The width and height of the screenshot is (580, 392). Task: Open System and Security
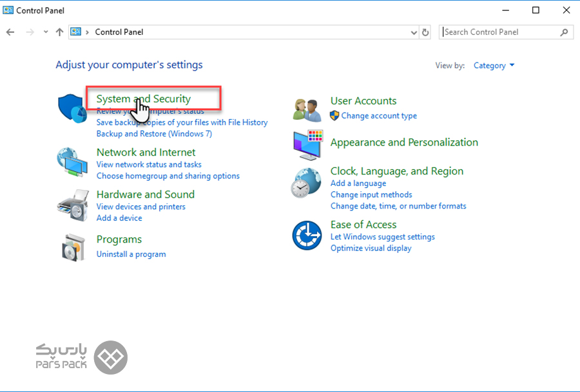[144, 98]
